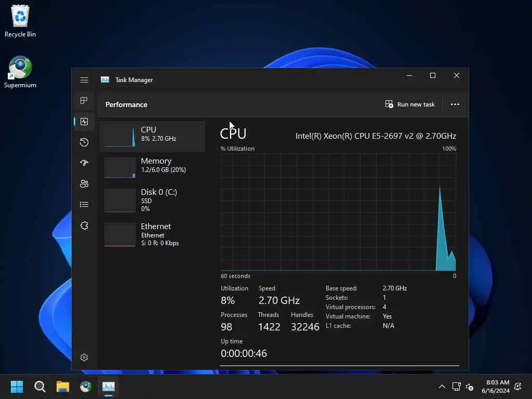532x399 pixels.
Task: Open the notification bell icon
Action: (518, 387)
